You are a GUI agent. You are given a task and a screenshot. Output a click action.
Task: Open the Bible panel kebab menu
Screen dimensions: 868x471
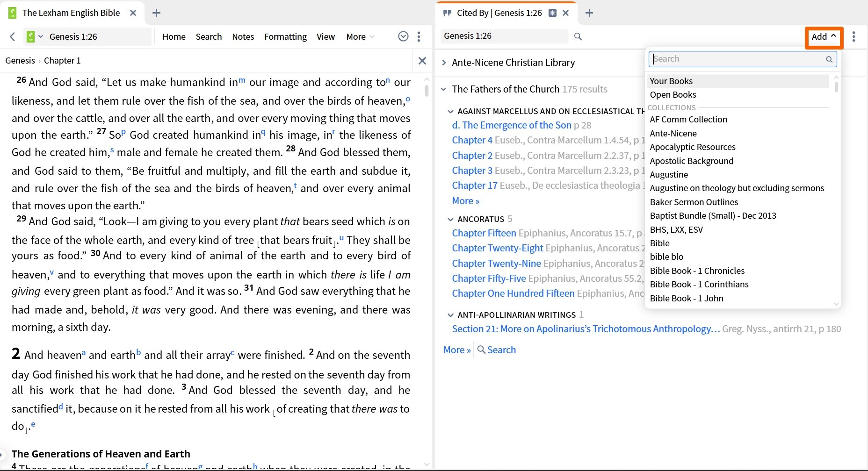(x=419, y=36)
